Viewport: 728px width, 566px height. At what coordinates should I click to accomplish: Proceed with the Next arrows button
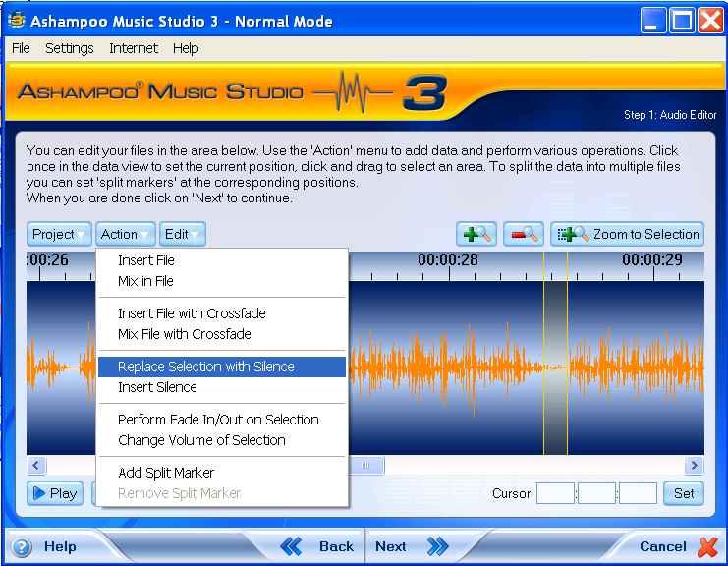point(411,546)
